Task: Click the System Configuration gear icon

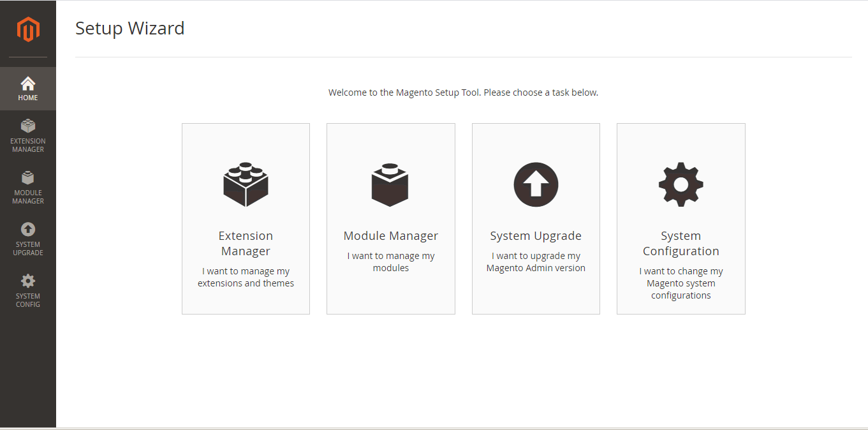Action: click(x=680, y=184)
